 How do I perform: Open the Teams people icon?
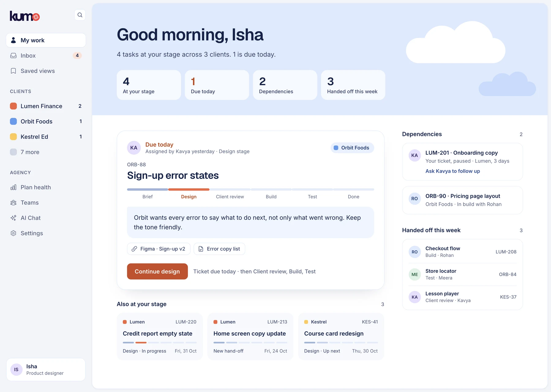(x=13, y=202)
